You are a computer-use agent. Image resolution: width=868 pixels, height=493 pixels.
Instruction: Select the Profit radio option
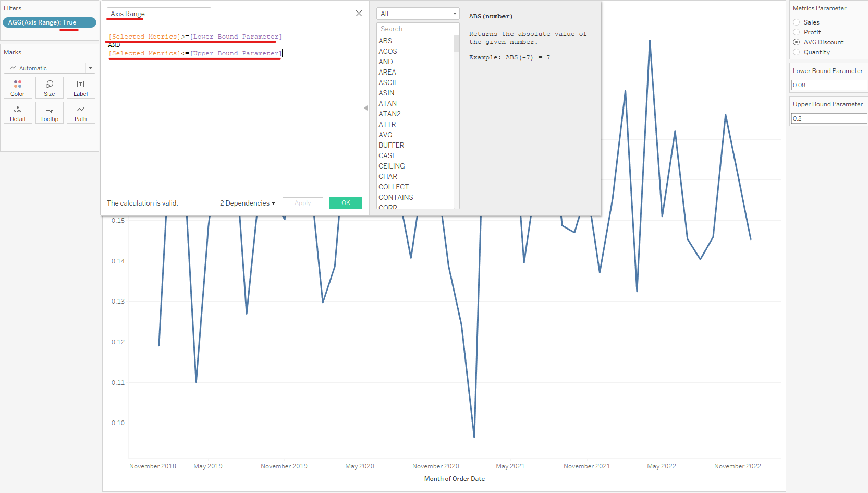click(x=796, y=32)
